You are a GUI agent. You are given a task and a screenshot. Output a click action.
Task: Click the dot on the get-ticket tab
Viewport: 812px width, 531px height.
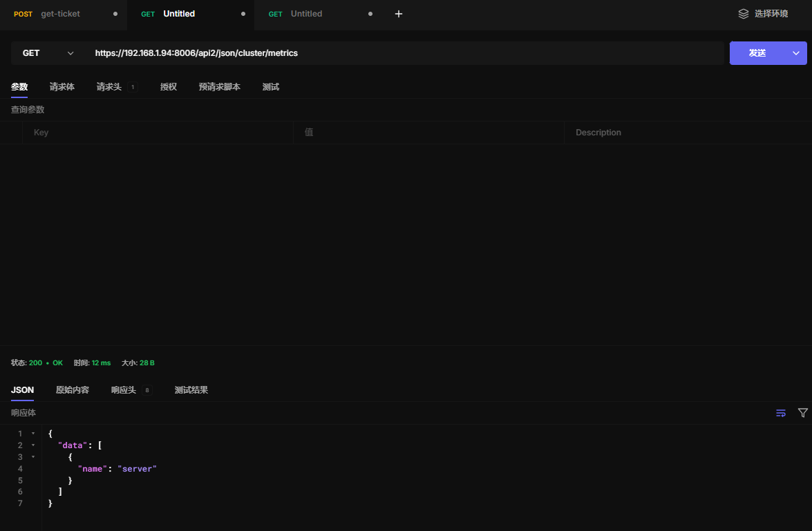(115, 14)
